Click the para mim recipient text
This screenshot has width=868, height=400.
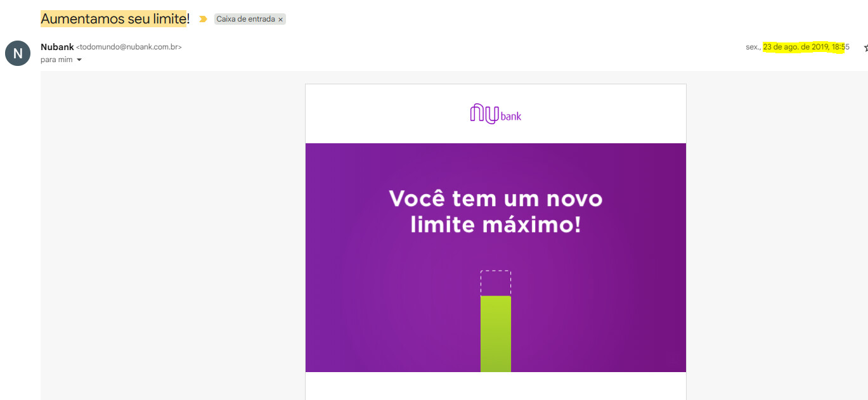point(57,60)
